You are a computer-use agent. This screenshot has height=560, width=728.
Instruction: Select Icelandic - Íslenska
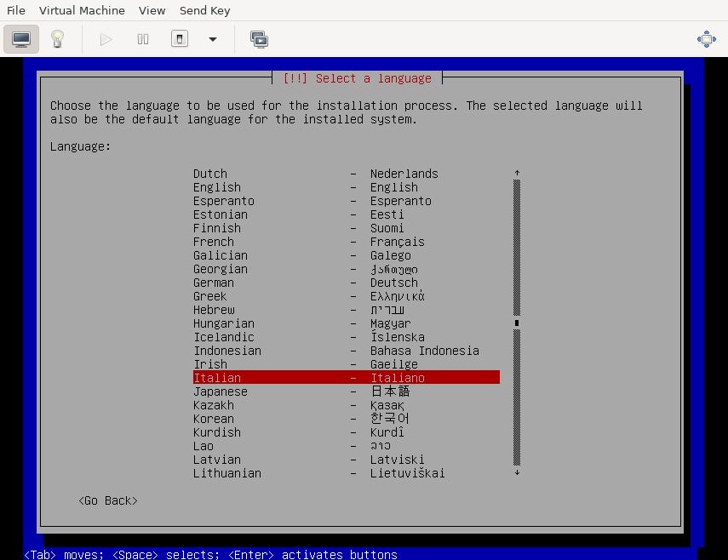tap(347, 337)
